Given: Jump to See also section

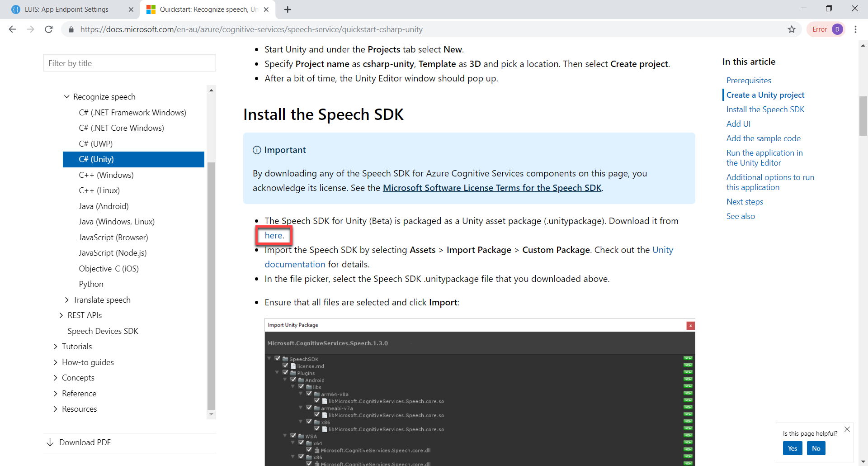Looking at the screenshot, I should 741,216.
